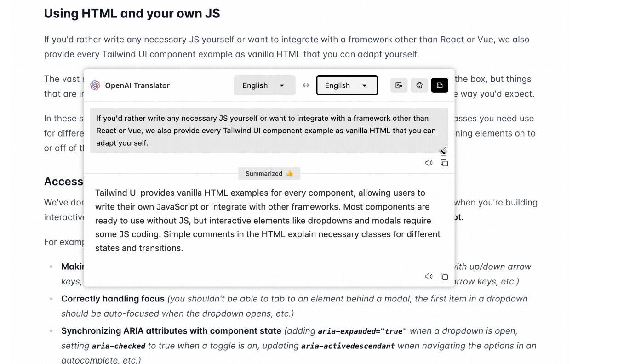Image resolution: width=618 pixels, height=364 pixels.
Task: Click the aria-activedescendant code text
Action: tap(348, 346)
